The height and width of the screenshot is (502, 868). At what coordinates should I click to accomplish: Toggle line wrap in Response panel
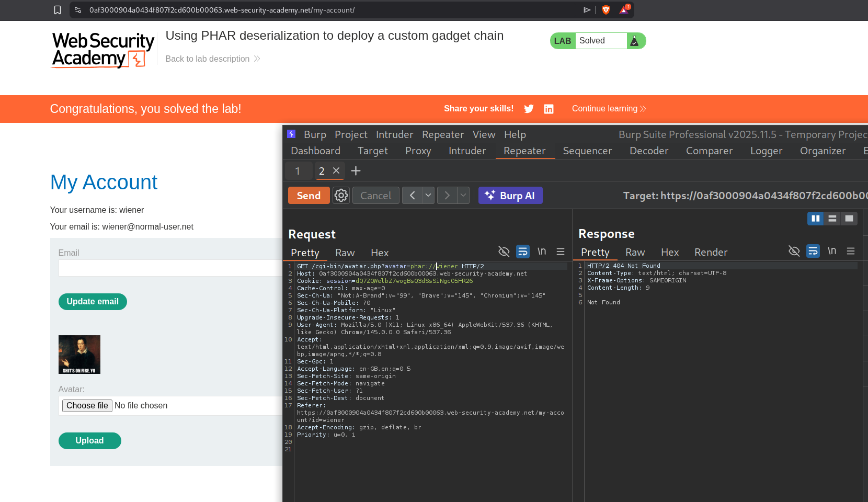pyautogui.click(x=813, y=252)
